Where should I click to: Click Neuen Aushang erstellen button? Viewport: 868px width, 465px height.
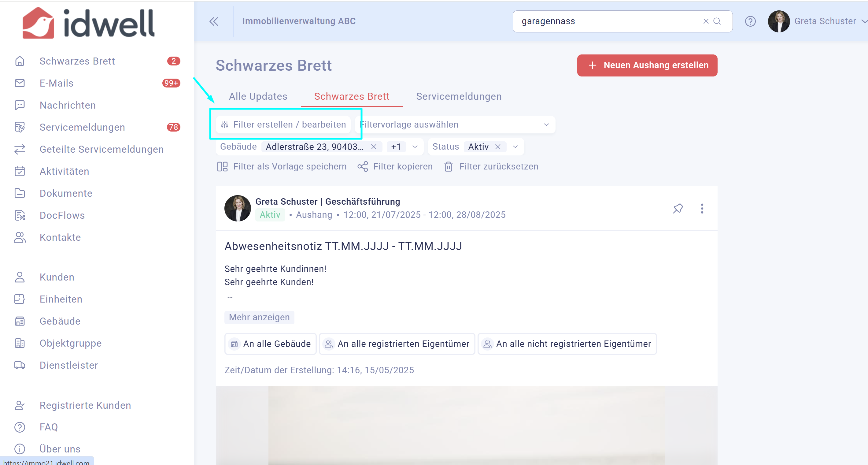coord(647,65)
